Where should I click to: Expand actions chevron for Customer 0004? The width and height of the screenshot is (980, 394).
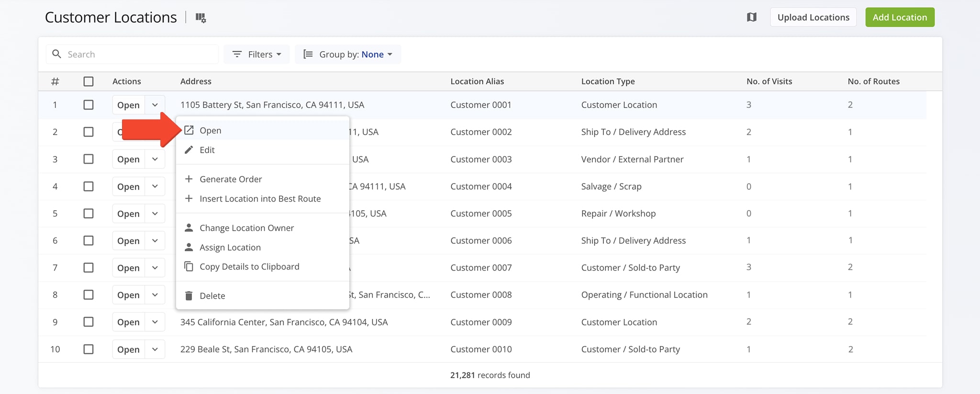155,186
